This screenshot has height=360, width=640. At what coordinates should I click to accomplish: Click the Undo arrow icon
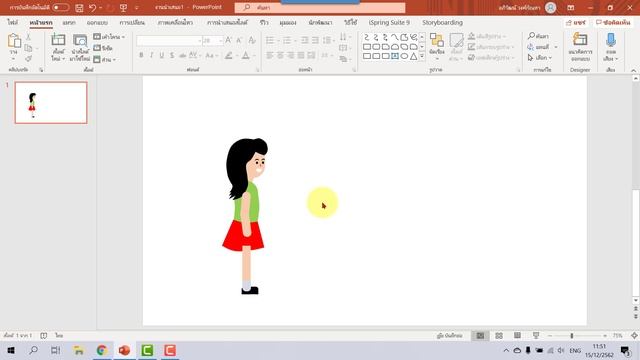[93, 8]
